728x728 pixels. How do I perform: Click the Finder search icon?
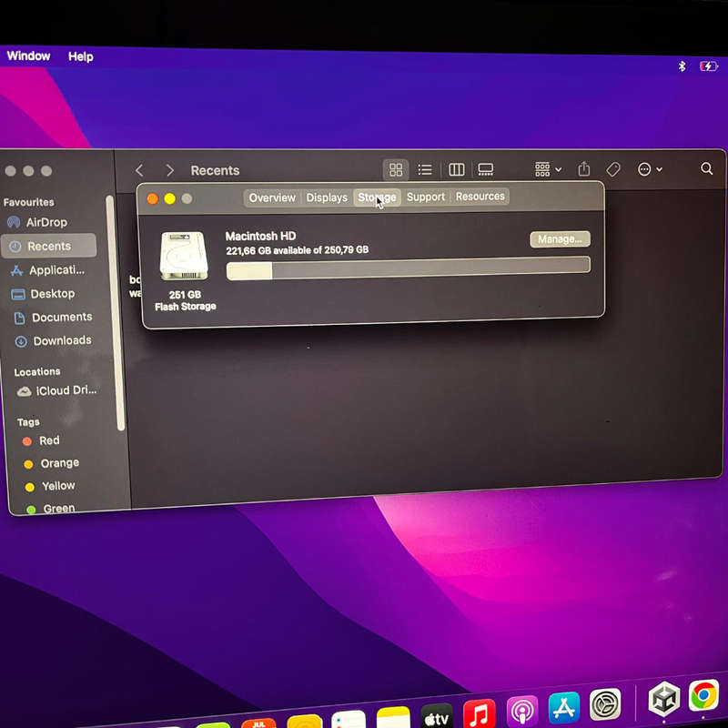[707, 168]
